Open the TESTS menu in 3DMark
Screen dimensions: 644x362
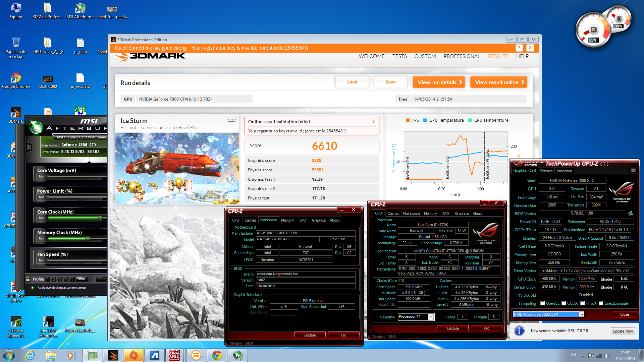point(399,56)
